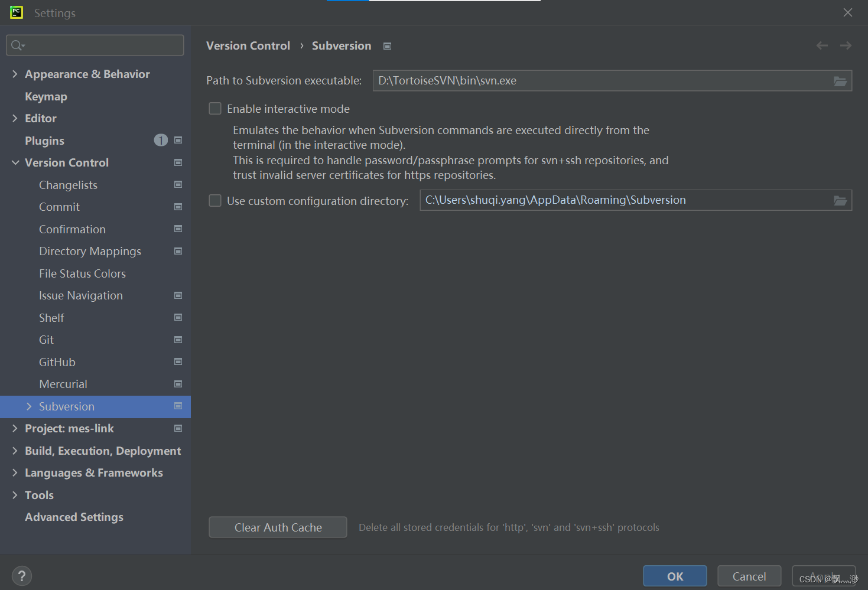This screenshot has width=868, height=590.
Task: Enable interactive mode checkbox
Action: 215,109
